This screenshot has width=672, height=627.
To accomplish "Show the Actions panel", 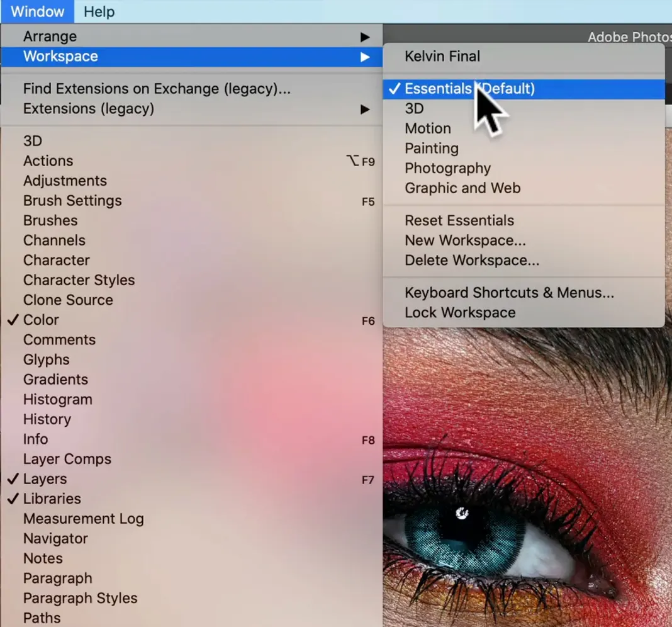I will tap(191, 161).
